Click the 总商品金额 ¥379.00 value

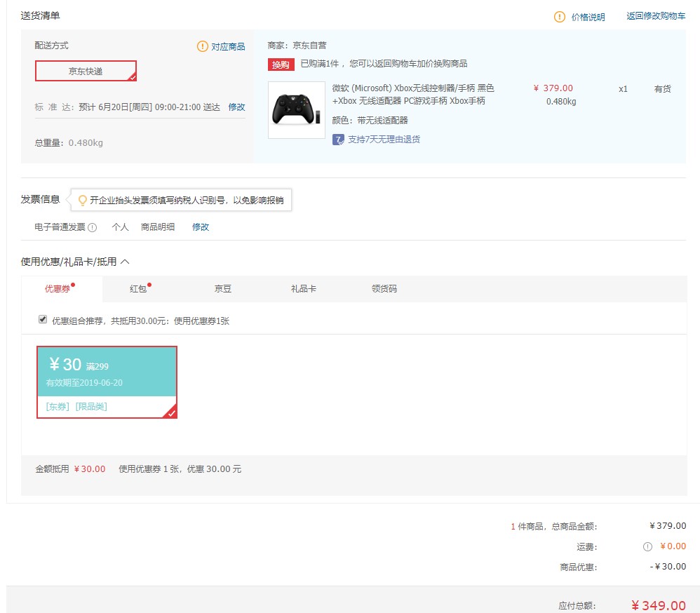tap(668, 526)
